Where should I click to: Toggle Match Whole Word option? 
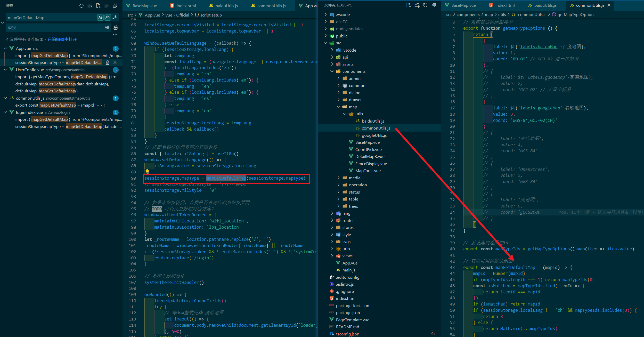108,17
